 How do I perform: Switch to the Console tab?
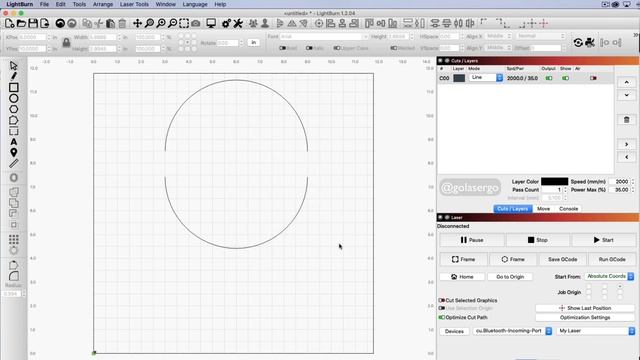coord(568,209)
